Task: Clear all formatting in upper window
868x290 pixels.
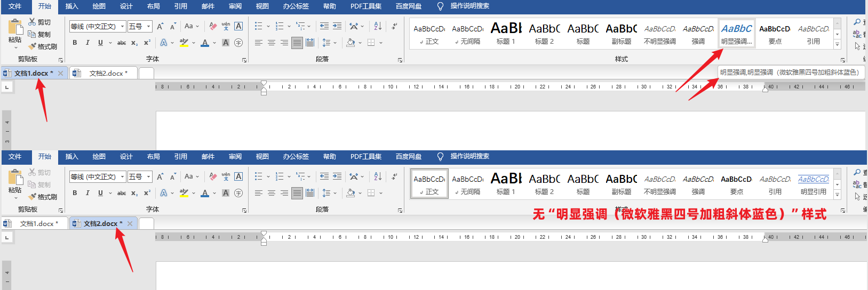Action: (213, 26)
